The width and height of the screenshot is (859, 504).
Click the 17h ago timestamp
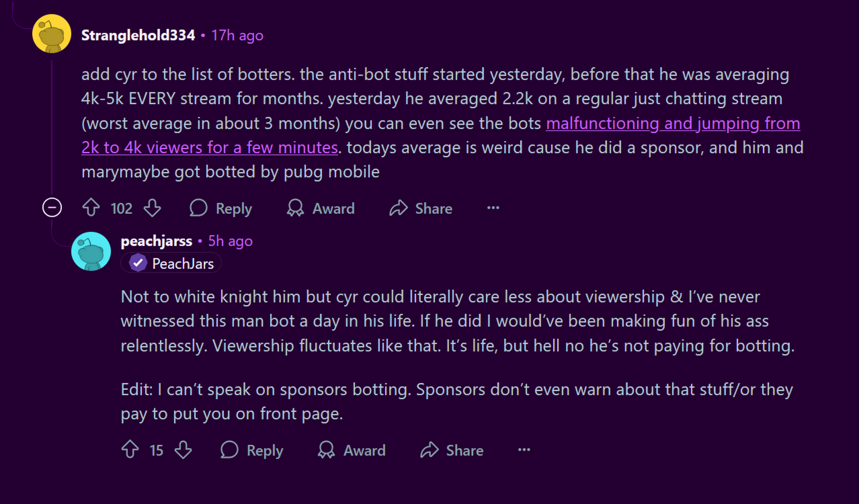pyautogui.click(x=237, y=36)
